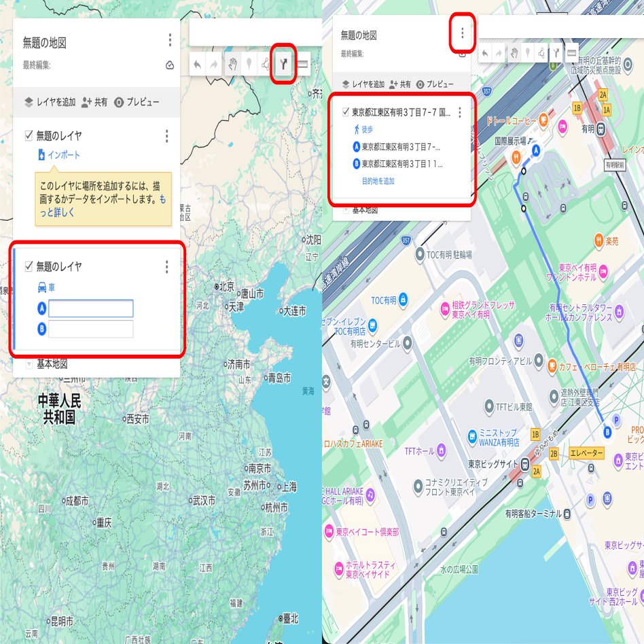Image resolution: width=644 pixels, height=644 pixels.
Task: Click 東京ビッグサイト station icon on map
Action: (525, 464)
